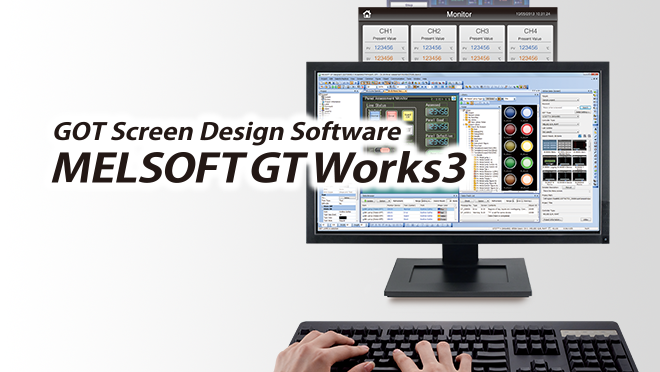660x372 pixels.
Task: Click the red color cell in bottom-left table
Action: click(x=442, y=213)
